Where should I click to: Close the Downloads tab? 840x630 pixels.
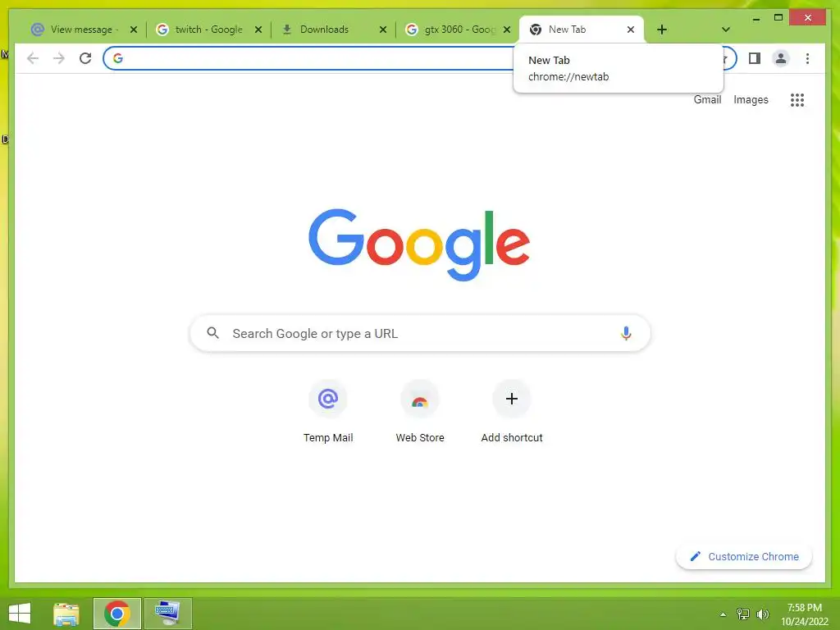pyautogui.click(x=382, y=30)
